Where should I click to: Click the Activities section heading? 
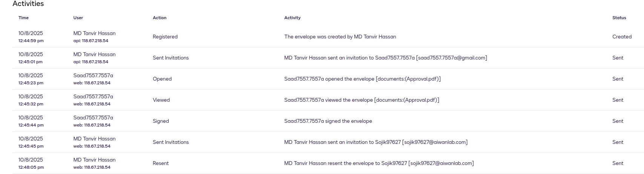[28, 4]
